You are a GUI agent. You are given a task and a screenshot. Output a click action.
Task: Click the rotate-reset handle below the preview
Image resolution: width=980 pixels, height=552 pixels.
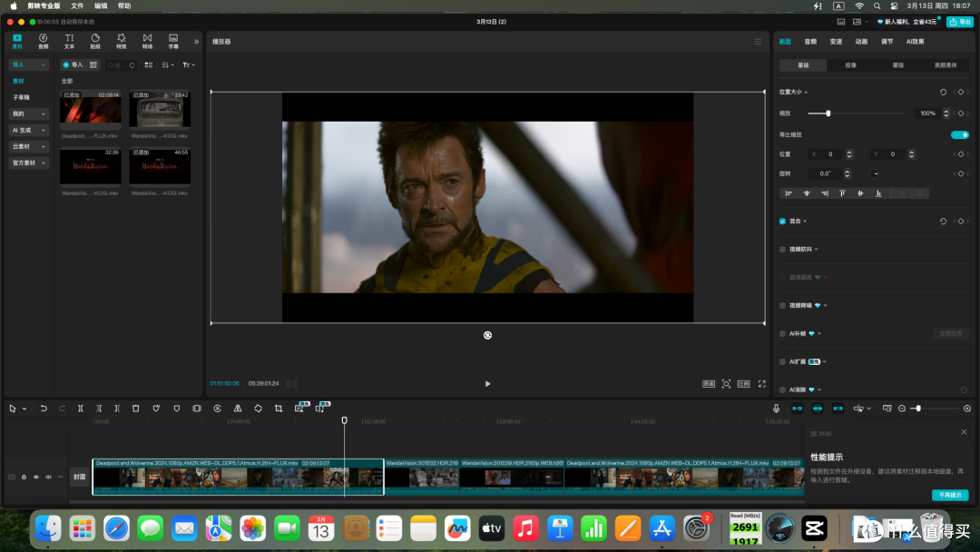coord(487,335)
